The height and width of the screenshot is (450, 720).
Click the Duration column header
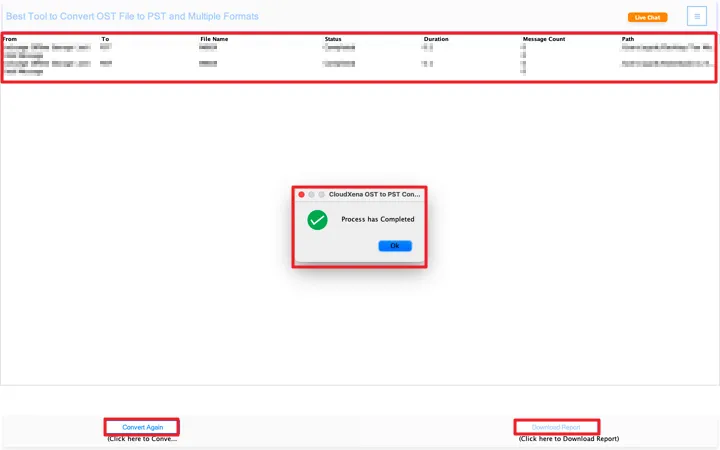tap(436, 39)
